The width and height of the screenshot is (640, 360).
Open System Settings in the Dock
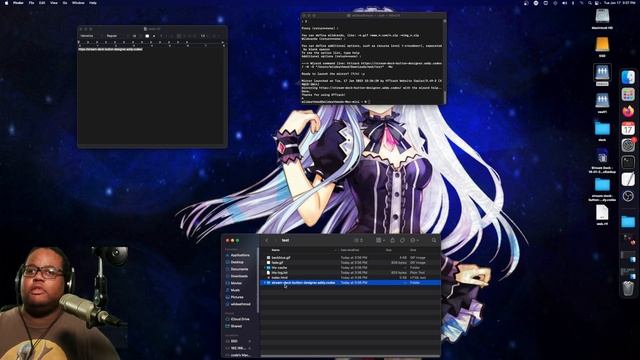[628, 145]
